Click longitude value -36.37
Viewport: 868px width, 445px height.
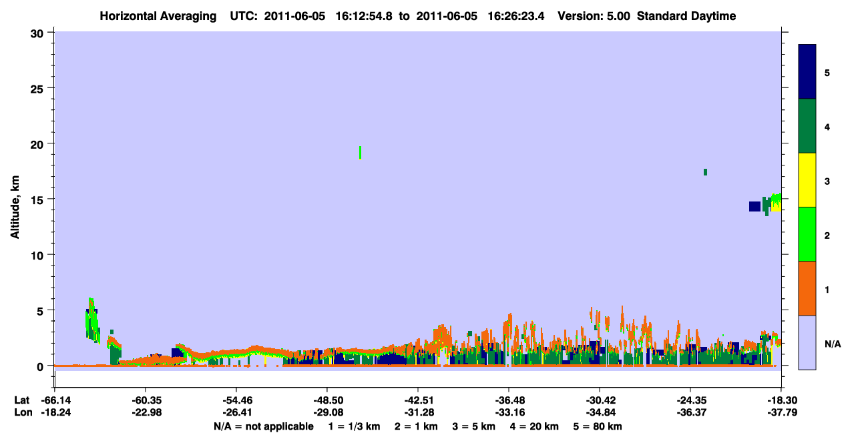[x=690, y=412]
